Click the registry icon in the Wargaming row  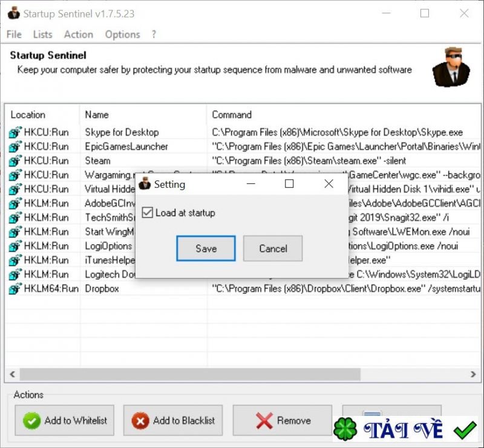(15, 175)
